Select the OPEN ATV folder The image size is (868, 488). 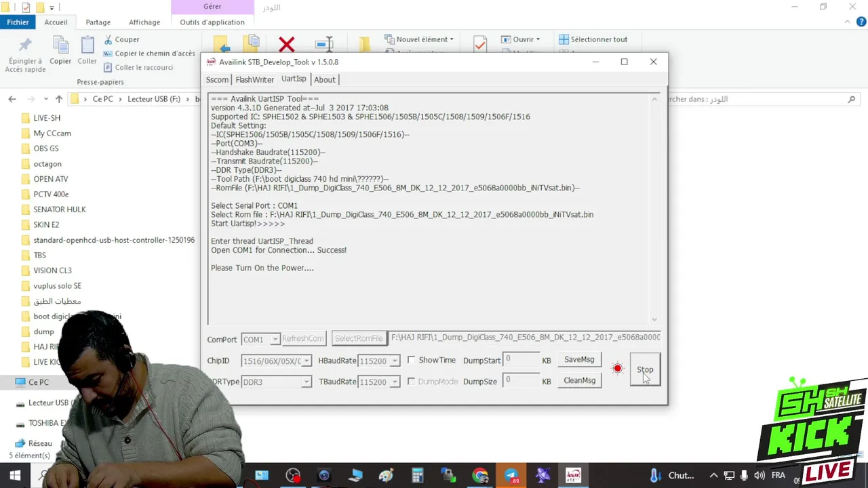pos(51,179)
